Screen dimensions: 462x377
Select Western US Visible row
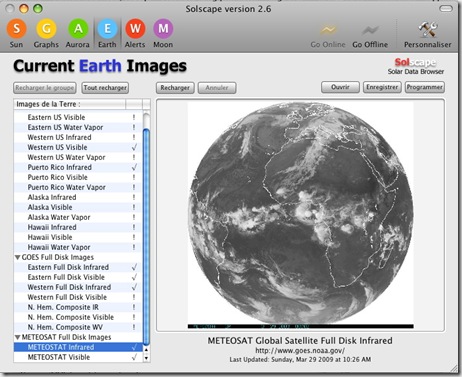click(78, 147)
